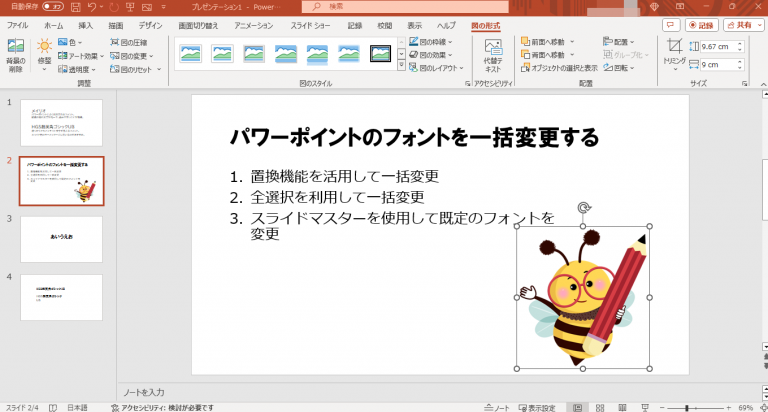
Task: Expand the picture styles gallery more arrow
Action: [401, 65]
